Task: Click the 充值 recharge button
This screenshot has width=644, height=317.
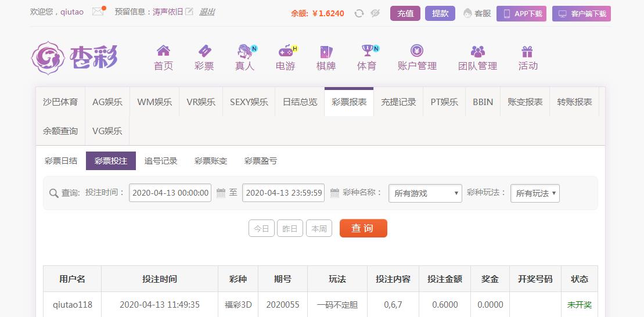Action: 405,13
